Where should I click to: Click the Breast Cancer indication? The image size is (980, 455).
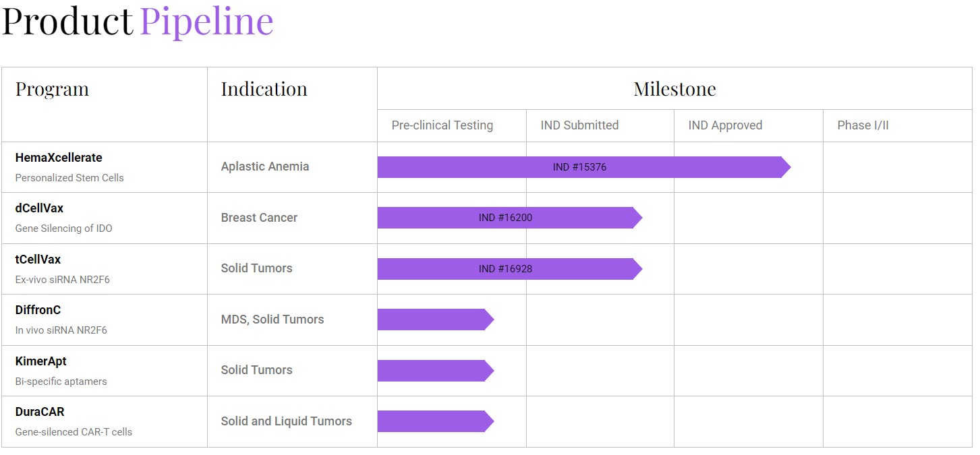(259, 218)
